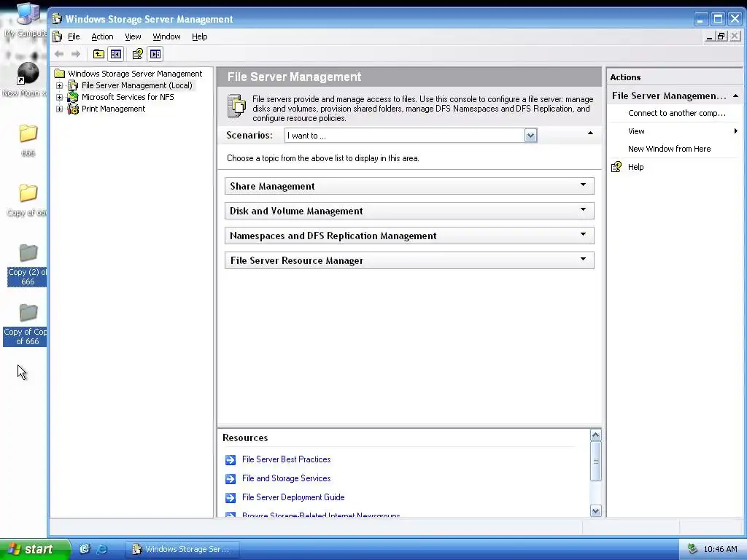Image resolution: width=747 pixels, height=560 pixels.
Task: Click the Windows Storage Server Management folder icon
Action: 60,74
